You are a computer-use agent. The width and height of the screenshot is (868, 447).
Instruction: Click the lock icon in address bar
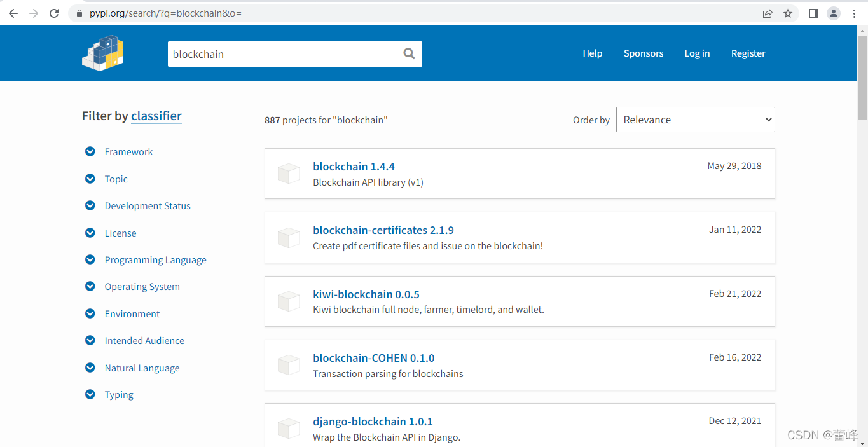(x=79, y=13)
